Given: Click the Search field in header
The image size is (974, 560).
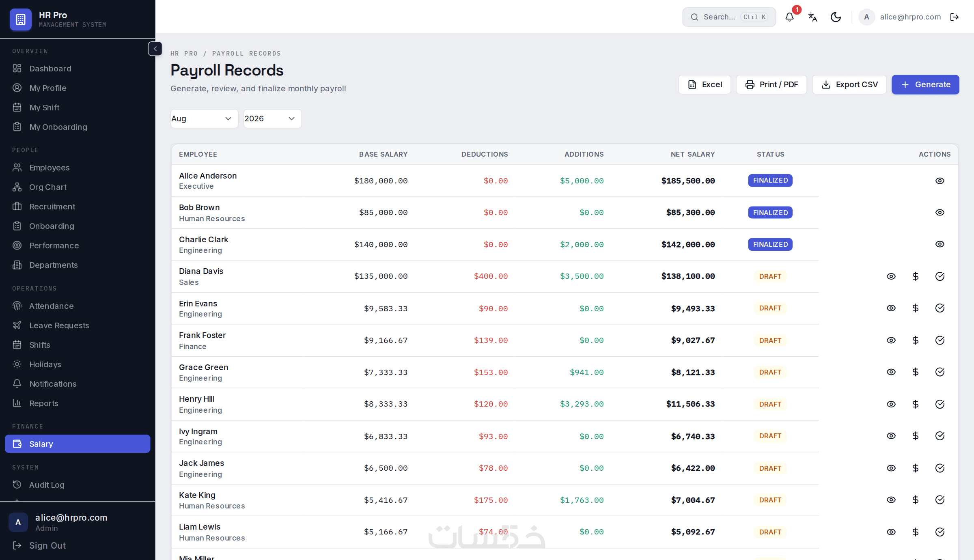Looking at the screenshot, I should [x=729, y=17].
